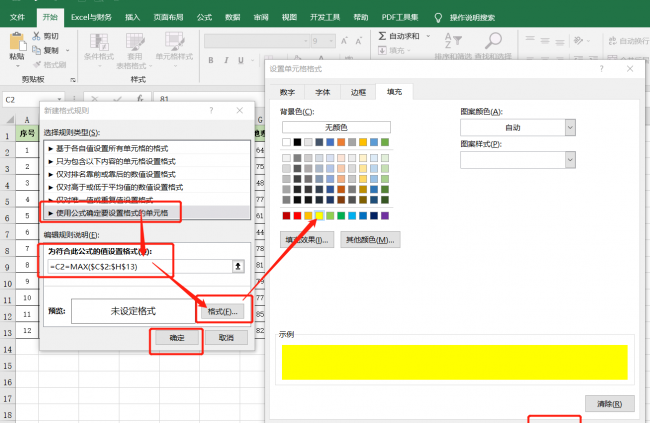Click 清除(R) button
The width and height of the screenshot is (650, 423).
click(x=609, y=404)
